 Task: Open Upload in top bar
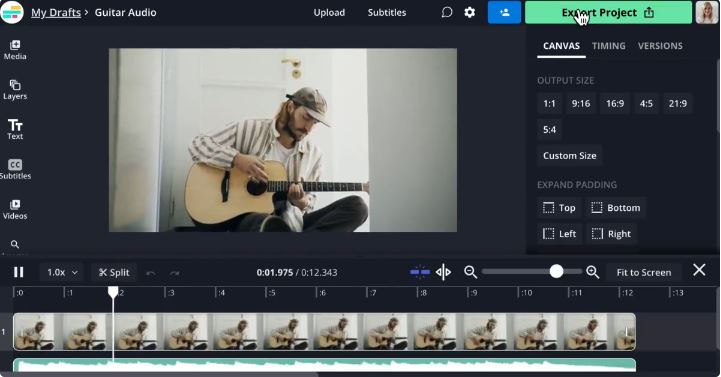click(329, 12)
